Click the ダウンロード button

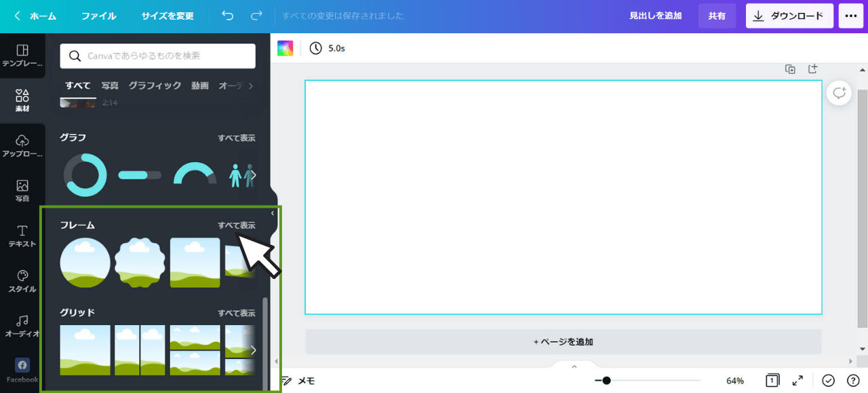(789, 16)
